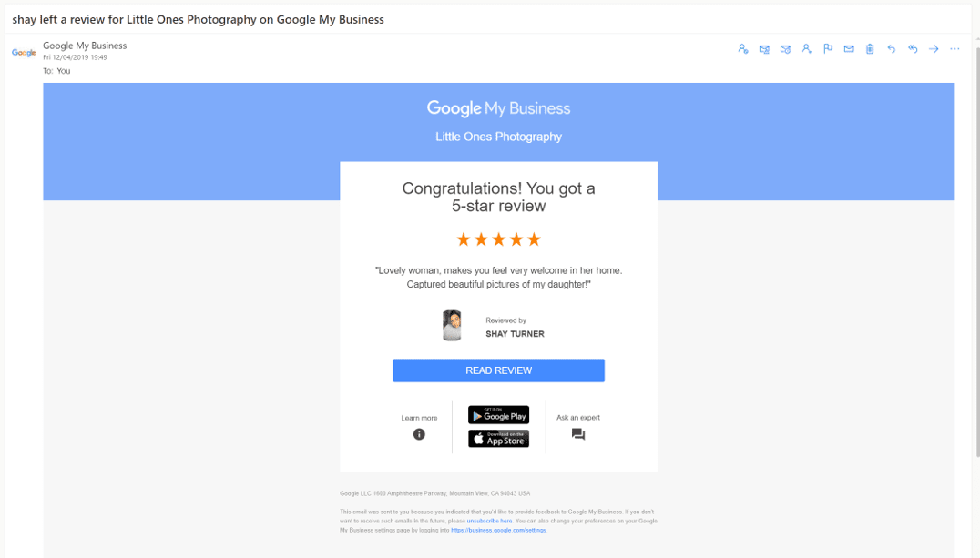Click the Google sender logo avatar
Viewport: 980px width, 558px height.
pyautogui.click(x=24, y=53)
